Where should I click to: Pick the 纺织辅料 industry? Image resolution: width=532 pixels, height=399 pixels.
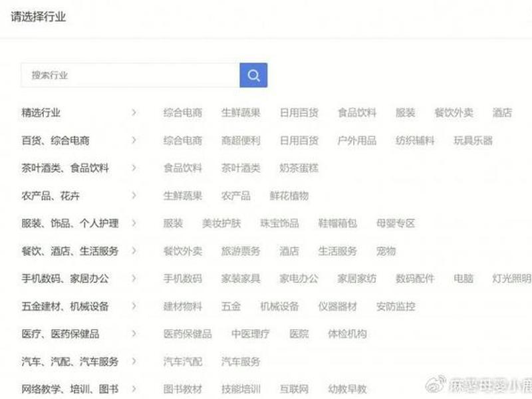[x=415, y=140]
